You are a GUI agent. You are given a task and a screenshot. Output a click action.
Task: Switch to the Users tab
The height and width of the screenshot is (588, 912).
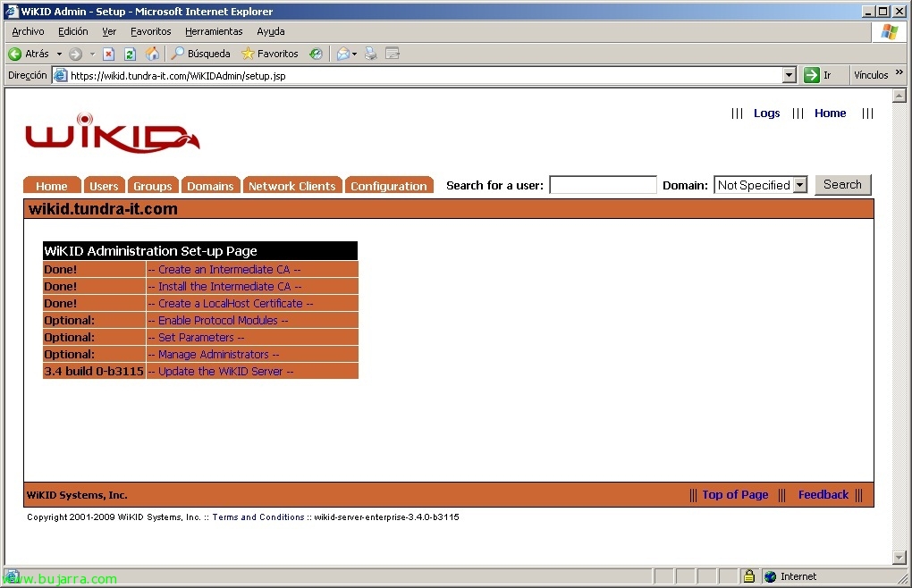click(104, 185)
